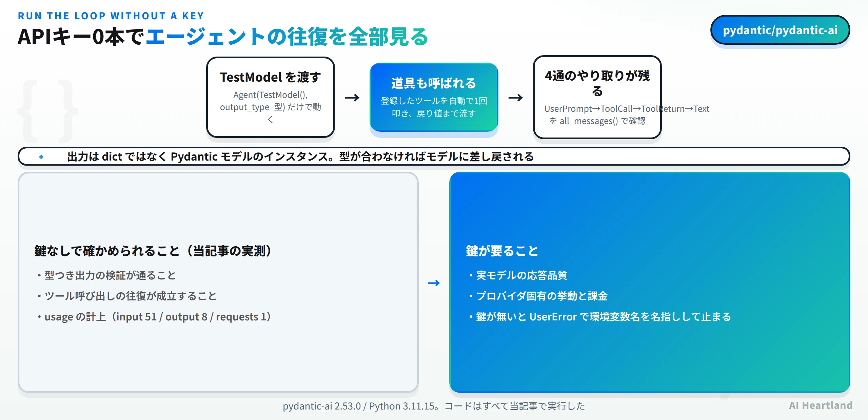The image size is (868, 420).
Task: Click bullet 'ツール呼び出しの往復が成立すること'
Action: click(127, 296)
